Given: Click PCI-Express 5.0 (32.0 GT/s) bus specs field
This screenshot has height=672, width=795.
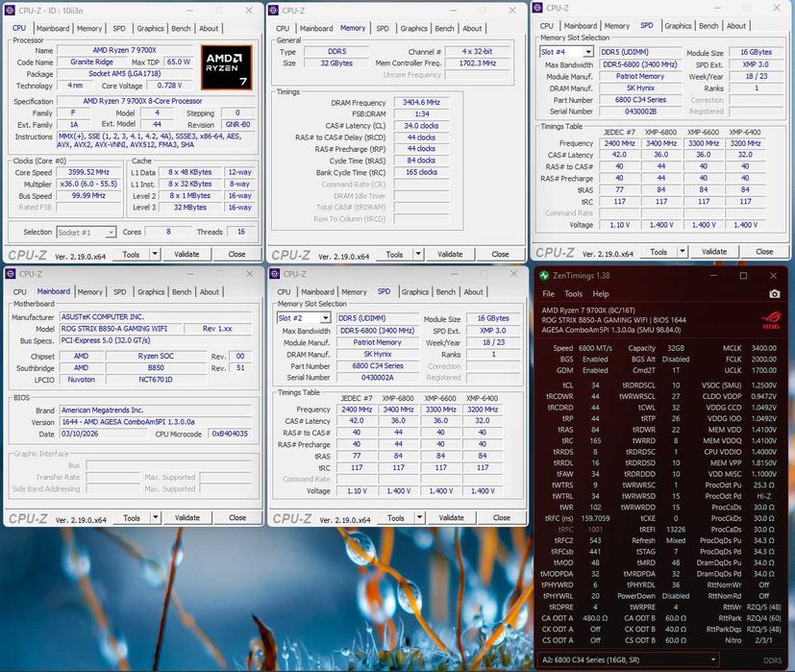Looking at the screenshot, I should [x=155, y=341].
